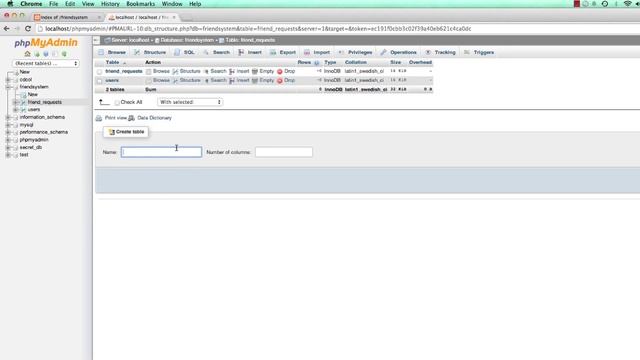
Task: Select the New item under friendsystem
Action: [33, 95]
